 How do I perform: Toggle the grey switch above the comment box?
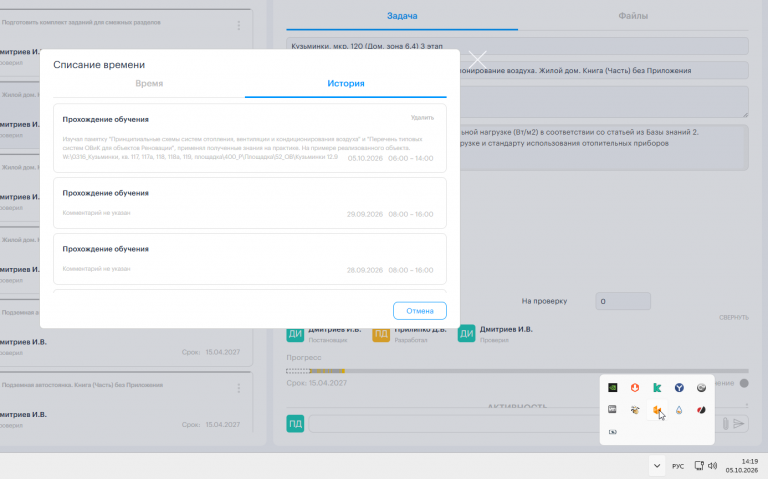[744, 383]
